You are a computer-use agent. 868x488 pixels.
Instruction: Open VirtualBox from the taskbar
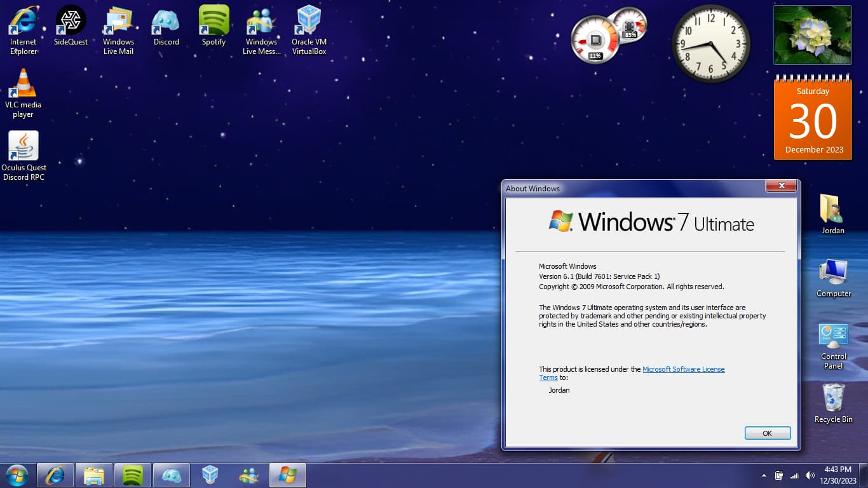coord(210,475)
